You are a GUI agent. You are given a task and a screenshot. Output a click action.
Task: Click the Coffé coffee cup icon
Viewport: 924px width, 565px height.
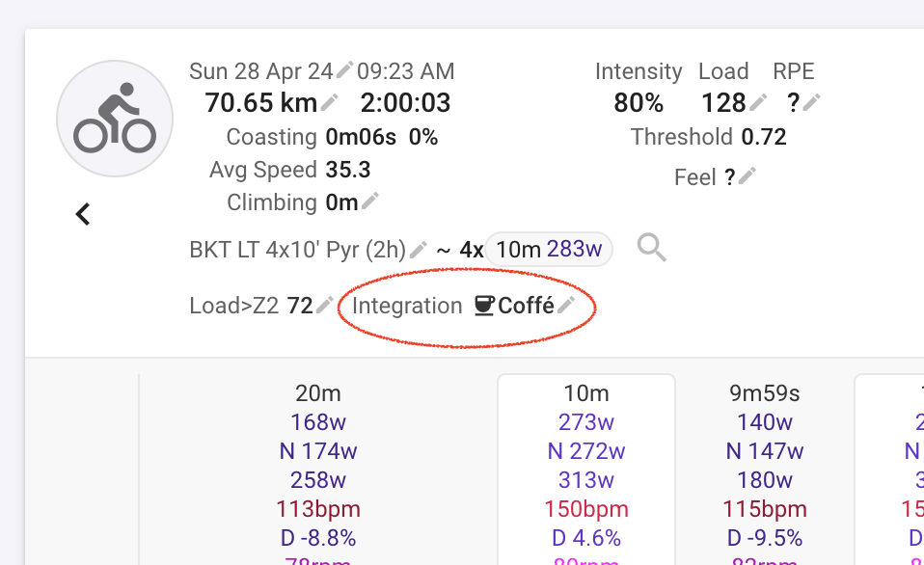(484, 306)
